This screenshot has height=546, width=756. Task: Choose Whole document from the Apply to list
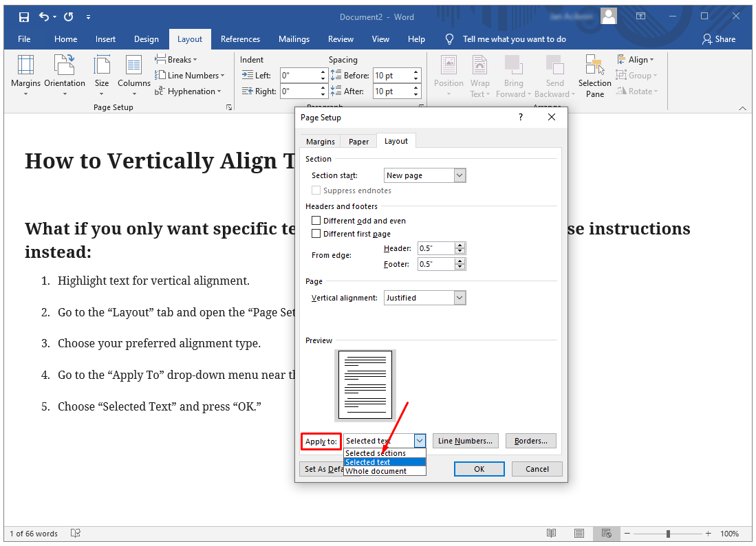(x=376, y=471)
